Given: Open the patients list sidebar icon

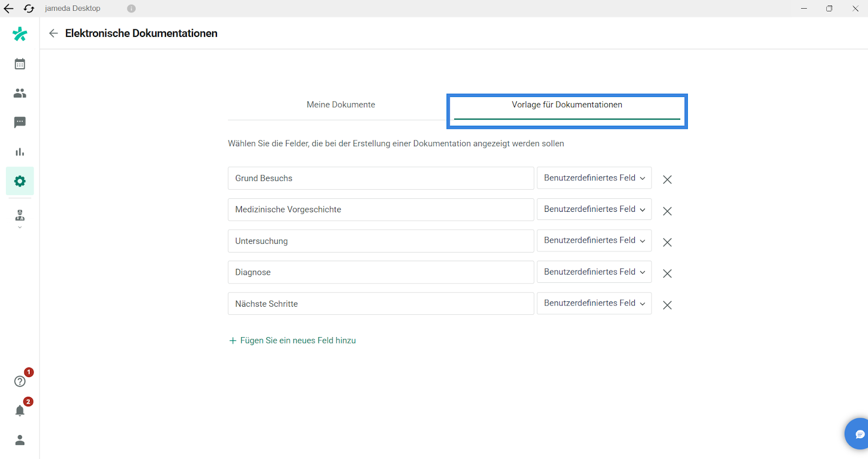Looking at the screenshot, I should 20,93.
